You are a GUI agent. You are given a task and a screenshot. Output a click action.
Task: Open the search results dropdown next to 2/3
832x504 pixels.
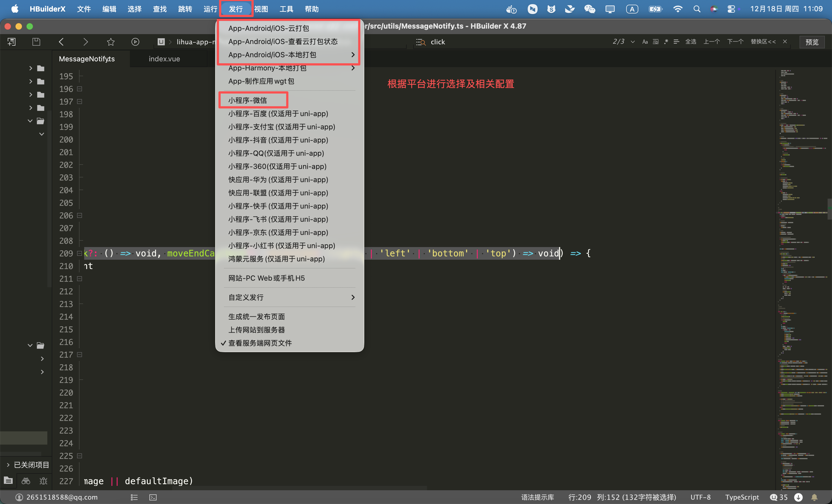pos(633,42)
